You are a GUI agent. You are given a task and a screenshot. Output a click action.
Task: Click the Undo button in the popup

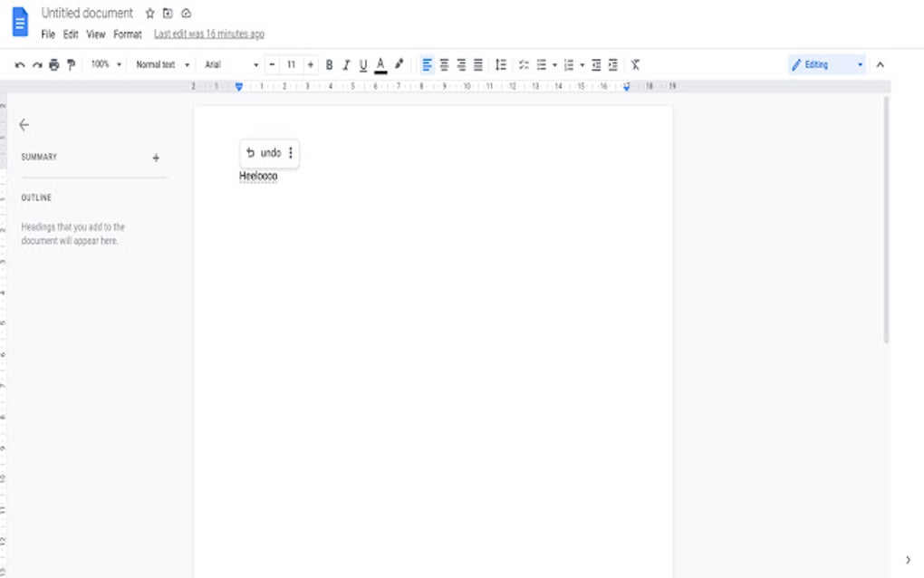tap(264, 152)
